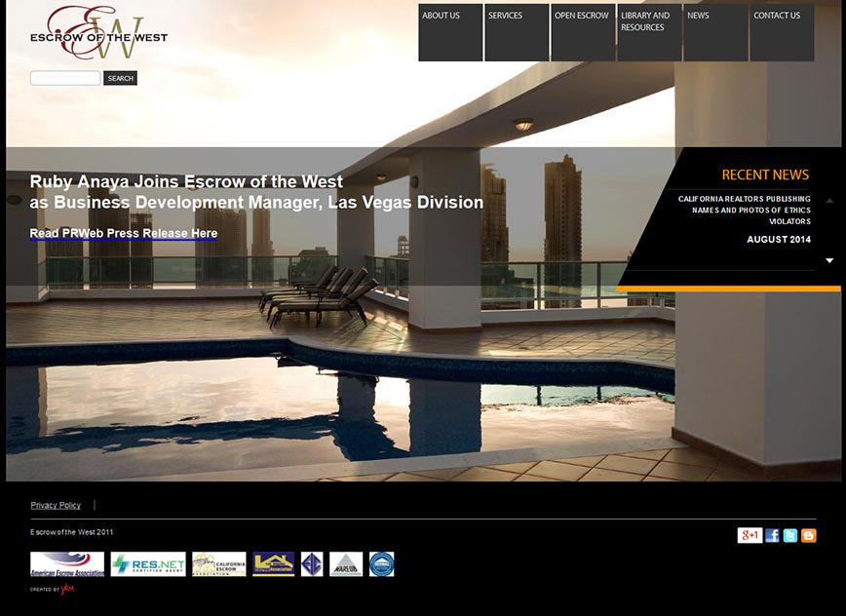Open the RES.NET certified agent badge
846x616 pixels.
(148, 564)
